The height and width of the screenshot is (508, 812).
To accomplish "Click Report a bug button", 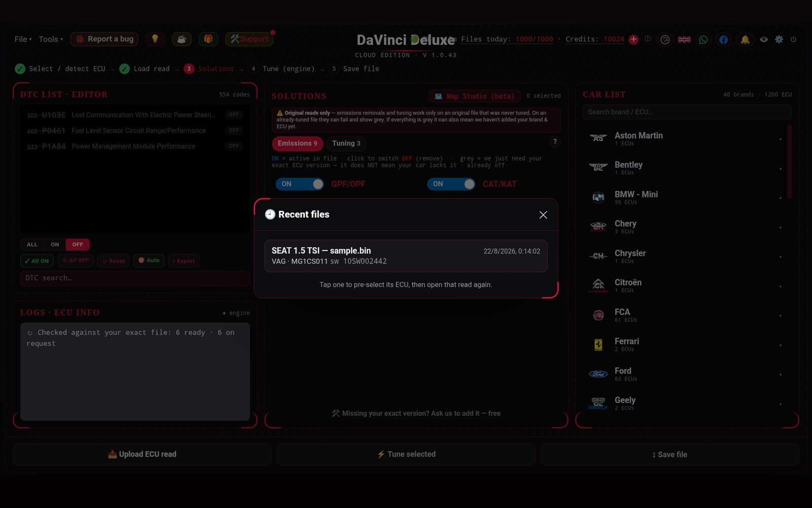I will (104, 39).
